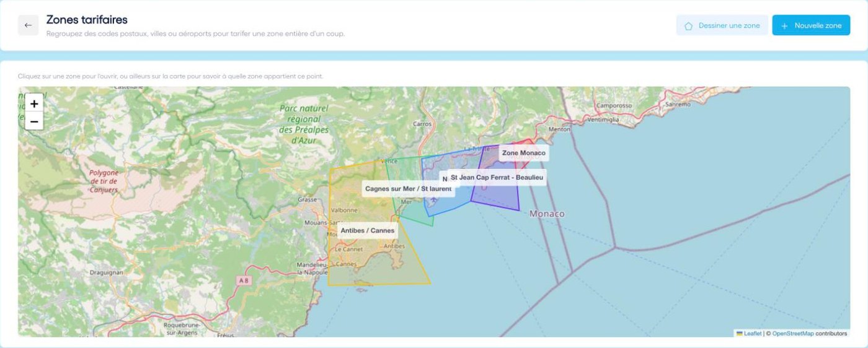Click the Dessiner une zone button

tap(722, 25)
